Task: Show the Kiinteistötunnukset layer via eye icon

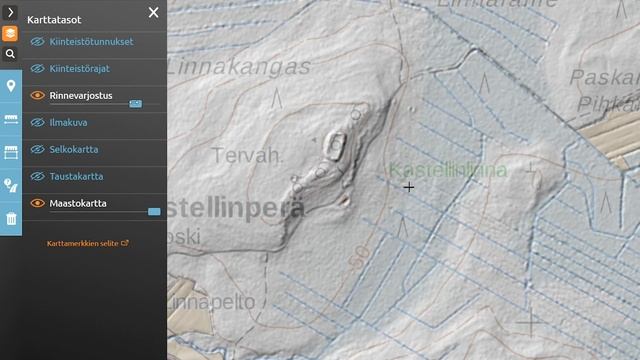Action: [37, 42]
